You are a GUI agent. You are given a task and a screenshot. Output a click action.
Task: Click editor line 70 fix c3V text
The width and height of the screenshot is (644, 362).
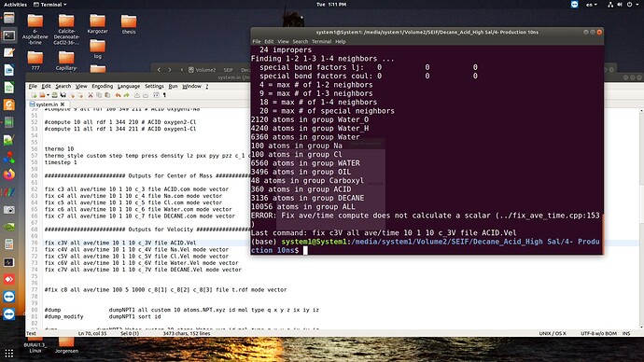(119, 243)
